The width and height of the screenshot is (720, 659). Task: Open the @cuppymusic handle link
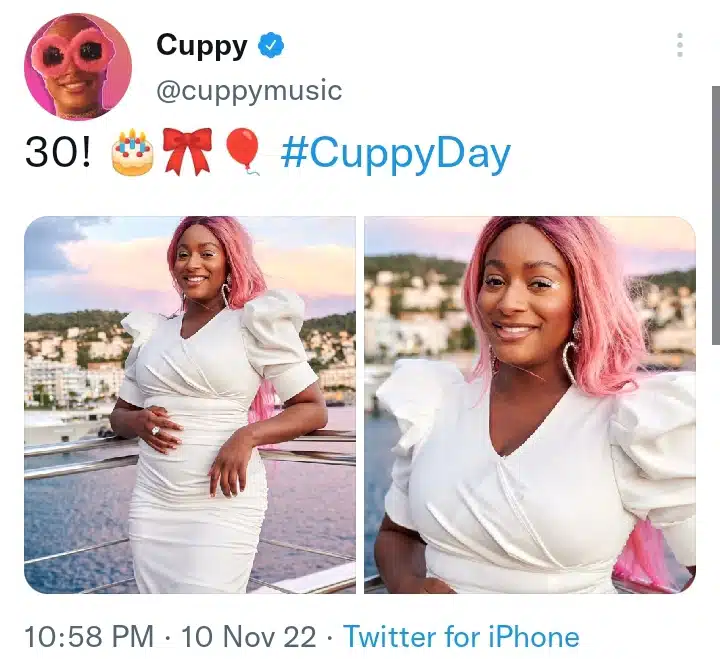pos(249,90)
